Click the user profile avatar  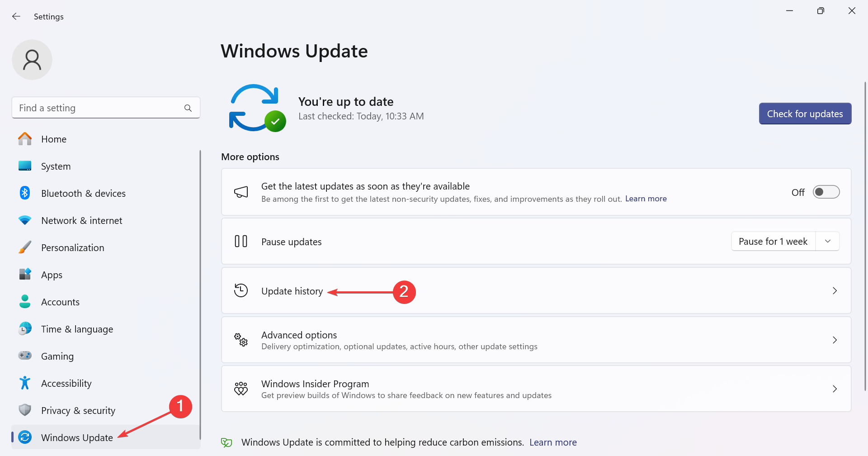click(x=32, y=59)
